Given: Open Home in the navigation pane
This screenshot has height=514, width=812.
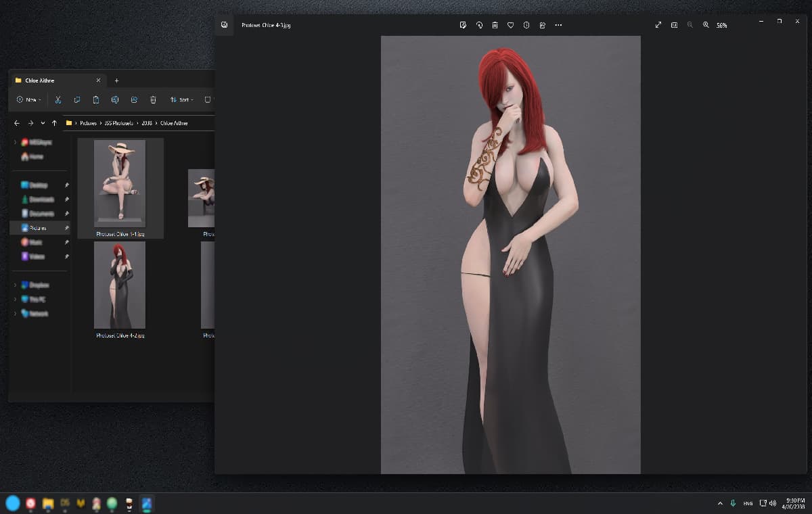Looking at the screenshot, I should [x=37, y=156].
